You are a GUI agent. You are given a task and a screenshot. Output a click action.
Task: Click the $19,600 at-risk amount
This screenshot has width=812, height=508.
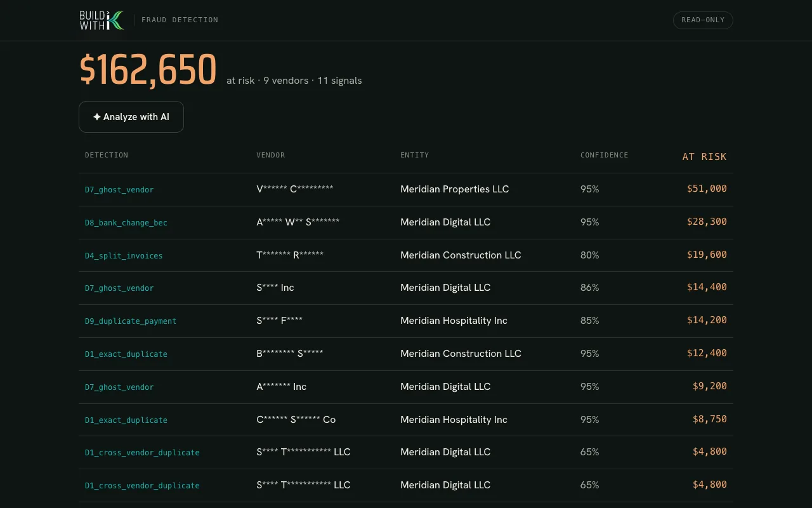(707, 255)
